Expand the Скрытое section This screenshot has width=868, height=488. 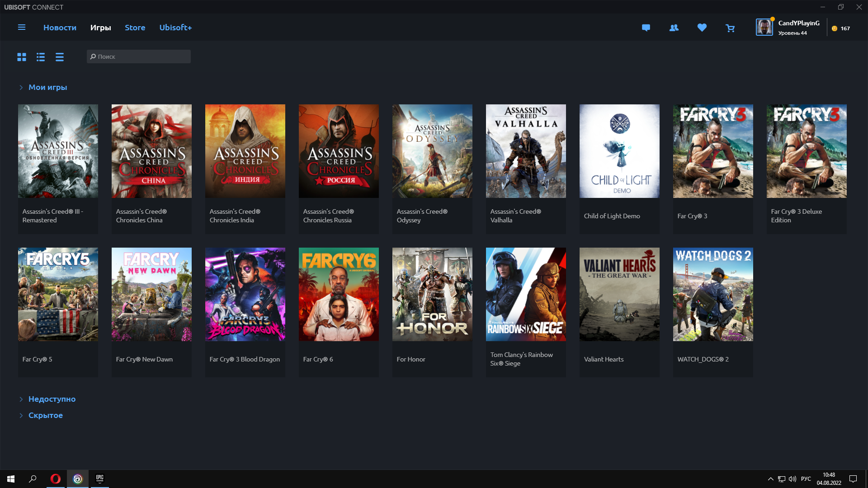pos(21,416)
